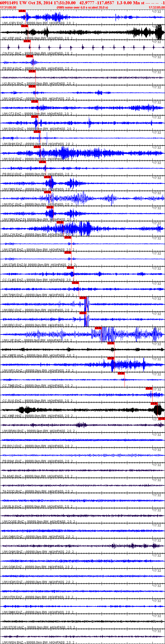Screen dimensions: 165x644
Task: Click the PB.B014 EHZ station label
Action: click(x=12, y=68)
